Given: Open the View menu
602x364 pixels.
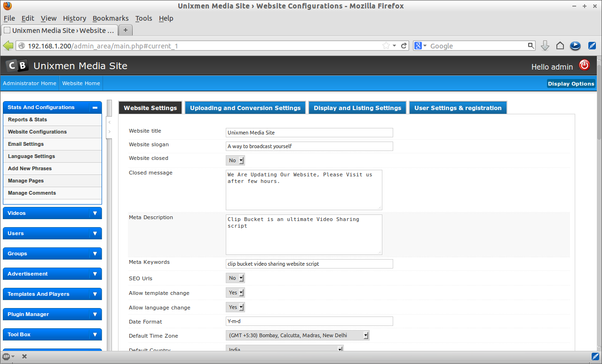Looking at the screenshot, I should point(48,18).
